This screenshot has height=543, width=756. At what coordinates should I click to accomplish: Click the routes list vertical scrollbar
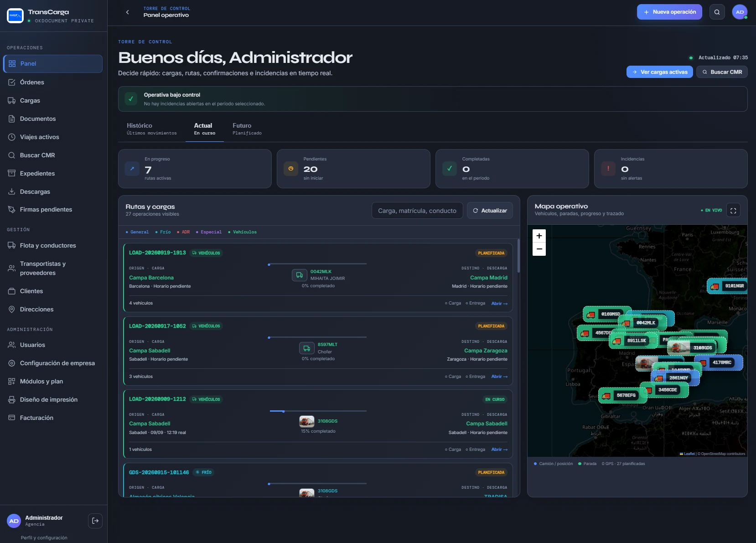pos(518,255)
